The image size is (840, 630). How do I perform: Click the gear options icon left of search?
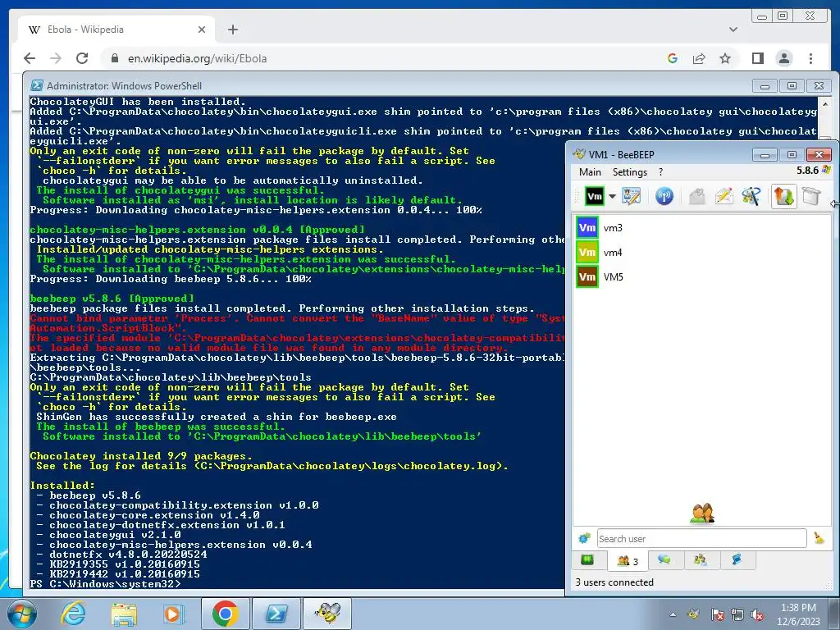tap(584, 538)
